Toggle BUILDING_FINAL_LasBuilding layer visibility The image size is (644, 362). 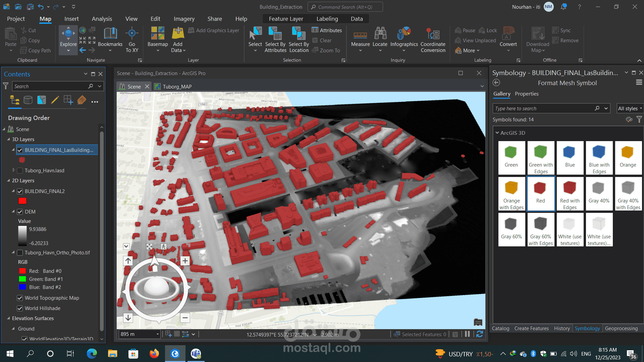(x=20, y=150)
